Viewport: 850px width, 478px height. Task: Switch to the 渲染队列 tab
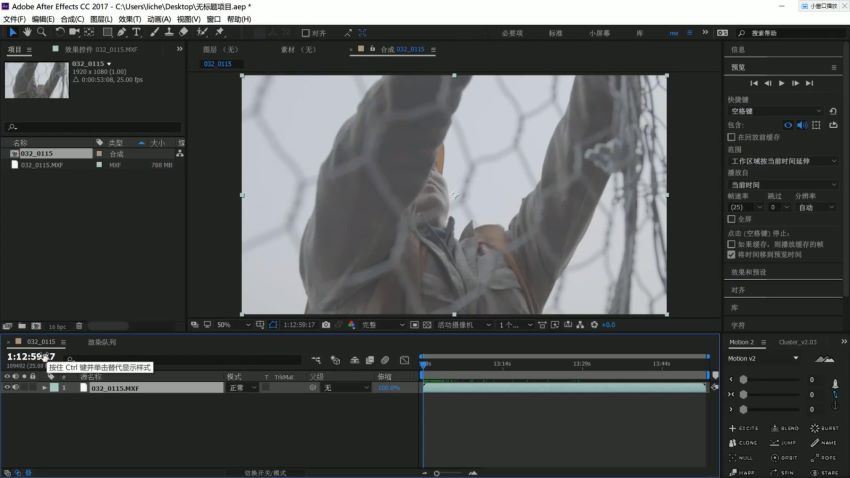click(x=102, y=342)
